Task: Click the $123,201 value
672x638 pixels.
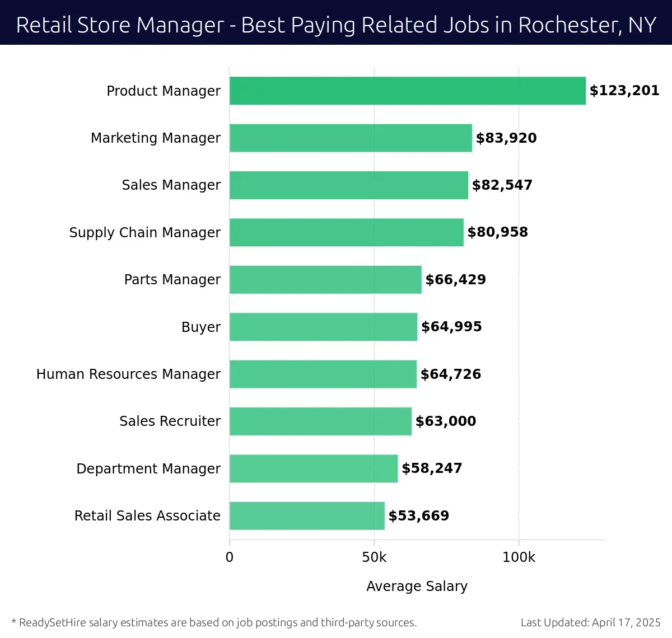Action: 624,91
